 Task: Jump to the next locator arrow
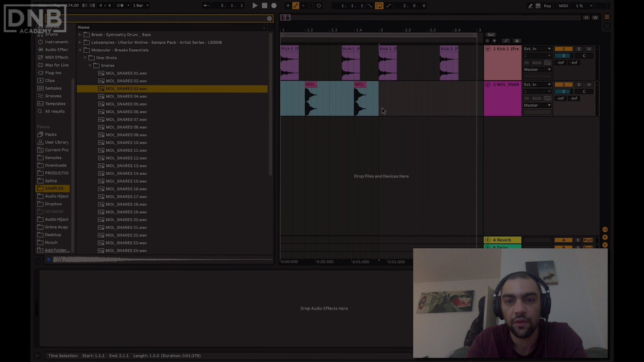(x=494, y=41)
